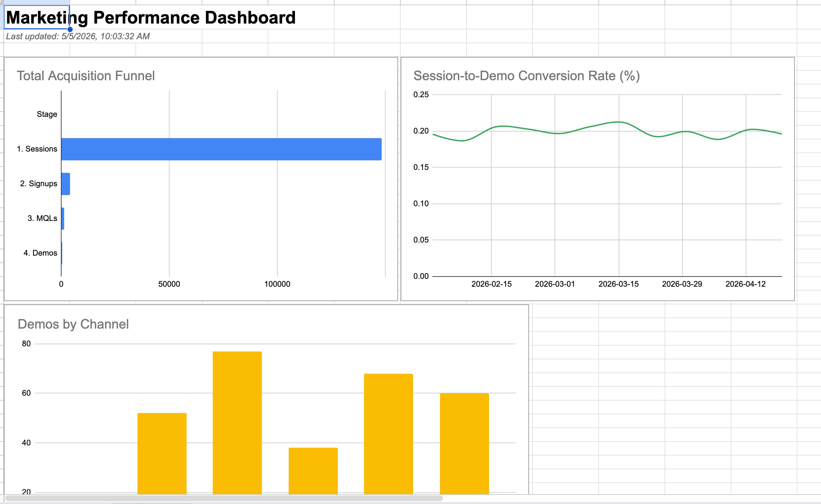This screenshot has height=504, width=821.
Task: Click the '1. Sessions' axis label
Action: click(37, 149)
